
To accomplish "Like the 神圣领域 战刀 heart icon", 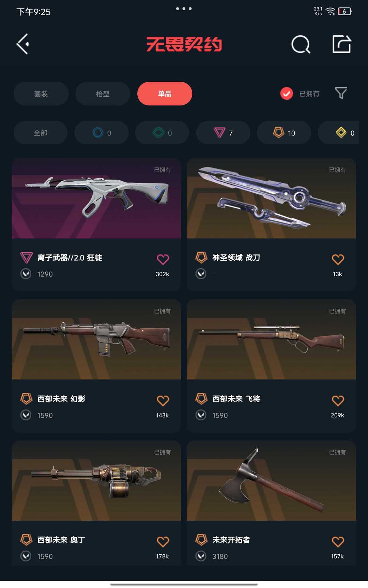I will pyautogui.click(x=338, y=259).
